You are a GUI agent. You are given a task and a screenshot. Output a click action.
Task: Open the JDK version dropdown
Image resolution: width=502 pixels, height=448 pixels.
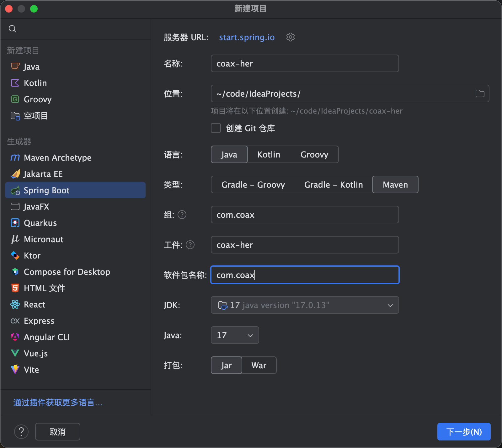click(x=305, y=305)
